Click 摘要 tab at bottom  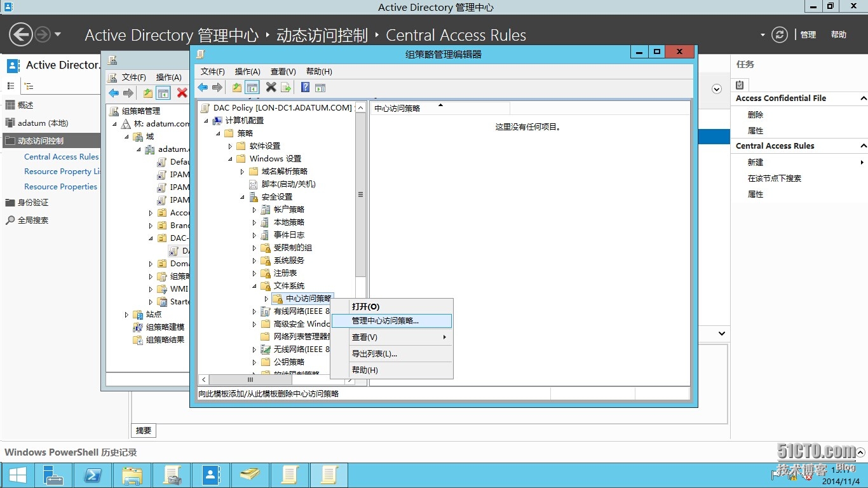pos(144,431)
